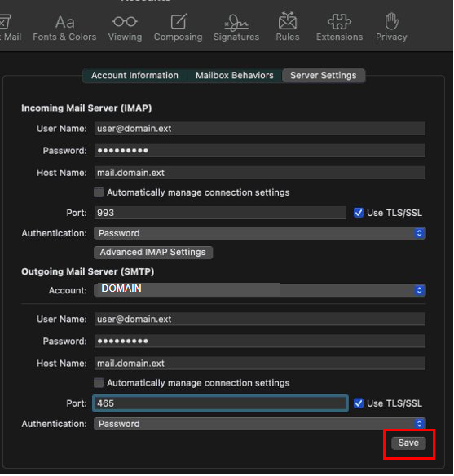Click the Save button
Image resolution: width=454 pixels, height=476 pixels.
pos(408,443)
